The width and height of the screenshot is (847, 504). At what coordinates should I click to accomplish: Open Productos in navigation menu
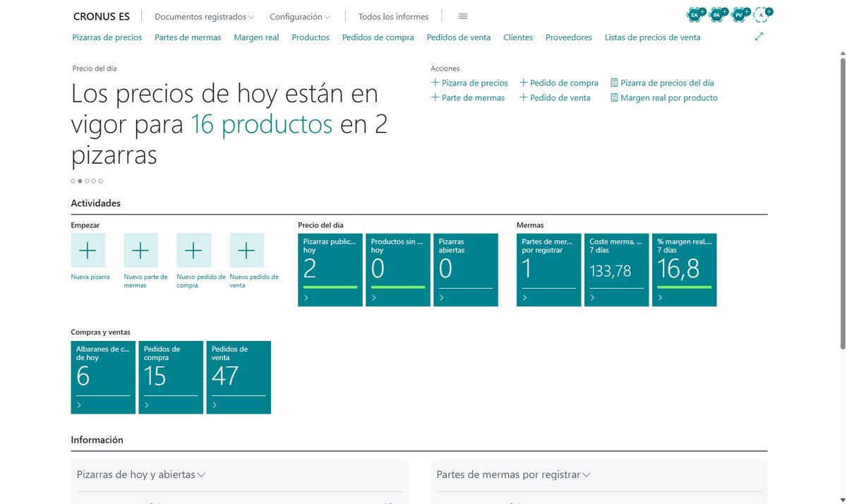[311, 37]
